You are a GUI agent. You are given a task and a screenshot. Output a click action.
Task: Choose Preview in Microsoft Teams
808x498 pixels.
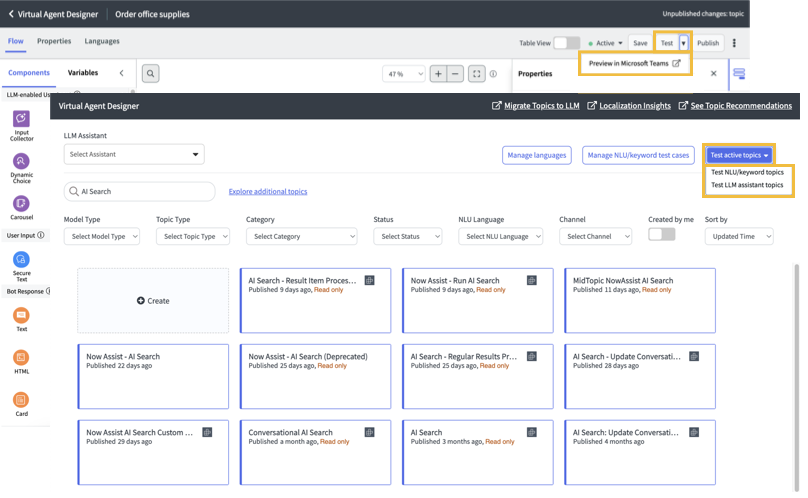[635, 63]
